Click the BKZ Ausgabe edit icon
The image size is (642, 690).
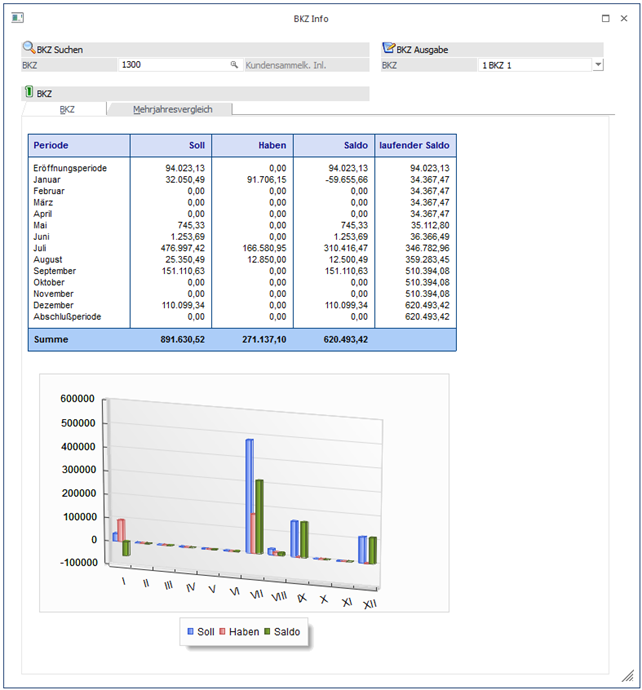389,48
